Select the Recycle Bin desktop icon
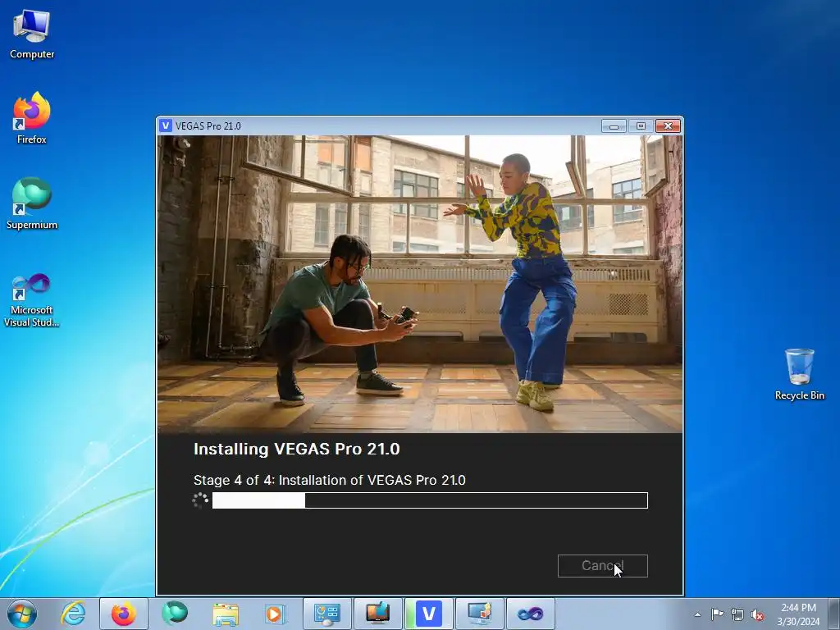 [799, 374]
